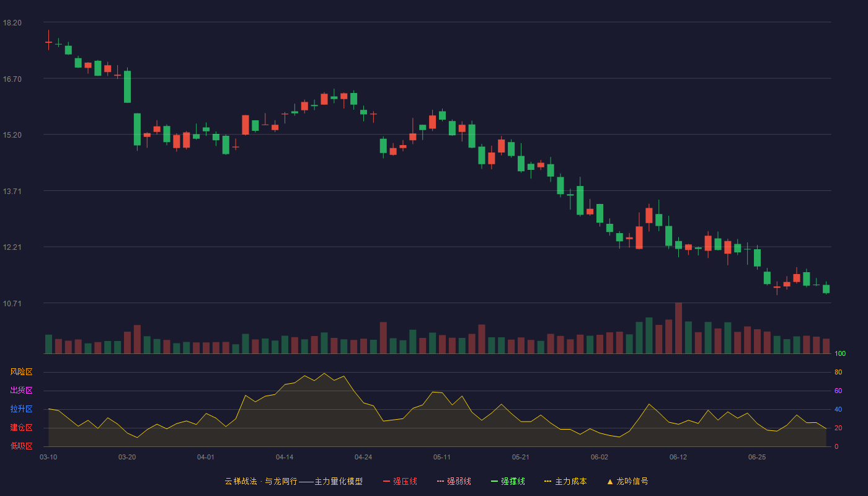Image resolution: width=868 pixels, height=496 pixels.
Task: Click the 18.20 price axis label
Action: point(12,23)
